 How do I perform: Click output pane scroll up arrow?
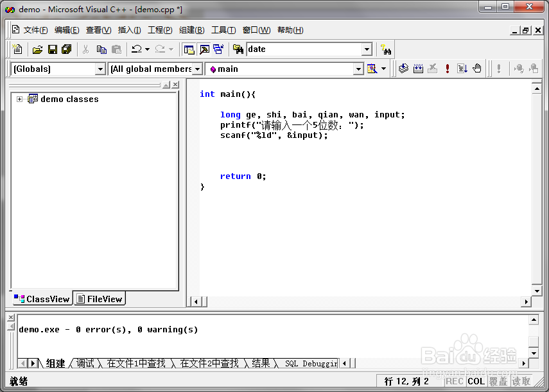point(534,320)
